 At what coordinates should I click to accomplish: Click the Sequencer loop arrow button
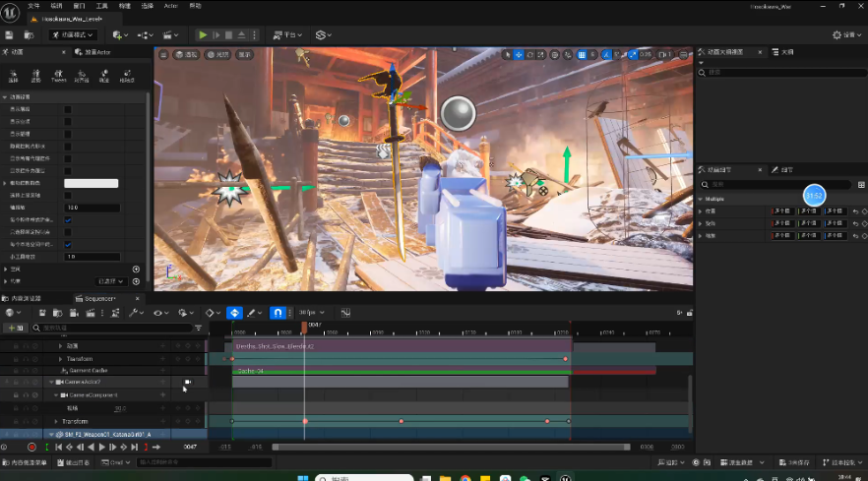tap(156, 447)
